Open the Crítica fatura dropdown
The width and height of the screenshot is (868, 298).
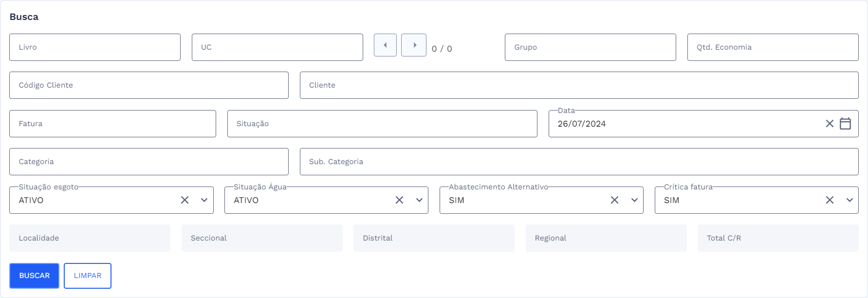tap(850, 200)
